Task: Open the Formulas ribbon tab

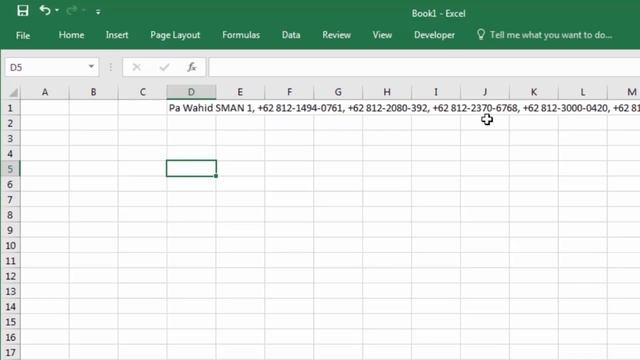Action: point(241,35)
